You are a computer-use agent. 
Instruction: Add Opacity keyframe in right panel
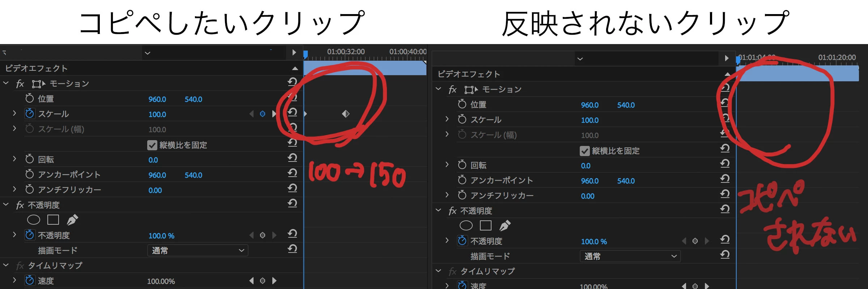pos(695,241)
